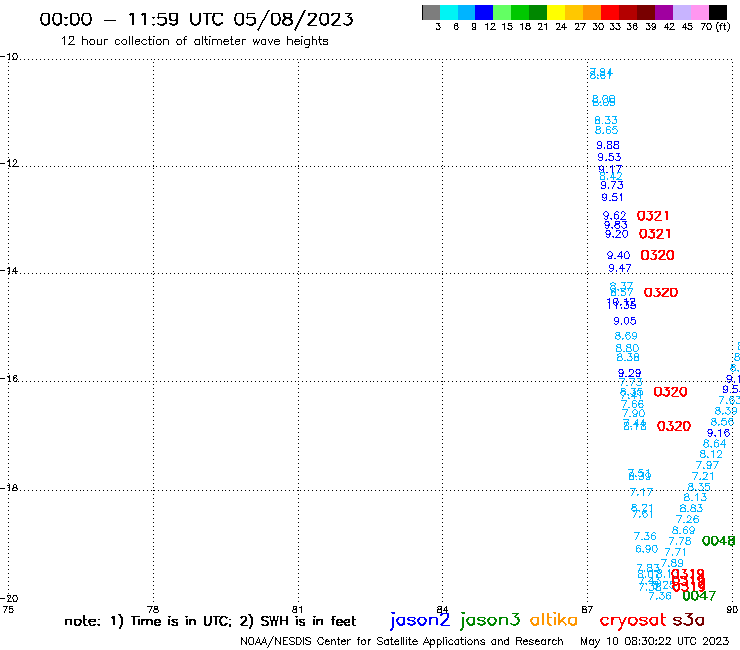This screenshot has height=650, width=740.
Task: Click the wave height value 7.78
Action: (680, 541)
